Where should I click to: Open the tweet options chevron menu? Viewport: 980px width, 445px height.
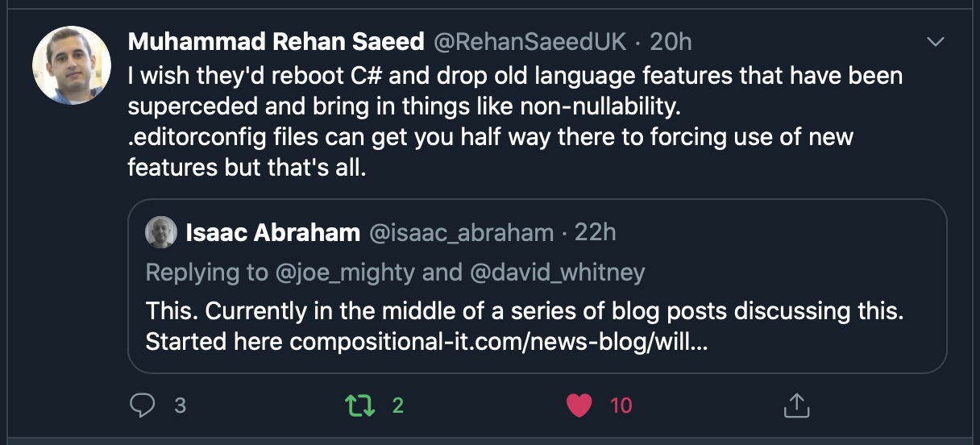pos(936,42)
